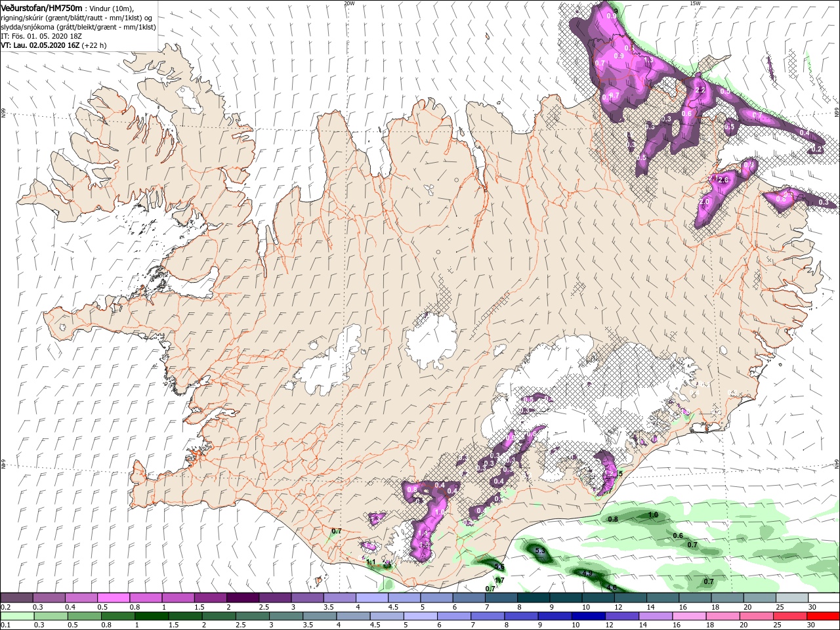Click the '5.3' rain value offshore
Viewport: 840px width, 630px height.
click(x=541, y=551)
